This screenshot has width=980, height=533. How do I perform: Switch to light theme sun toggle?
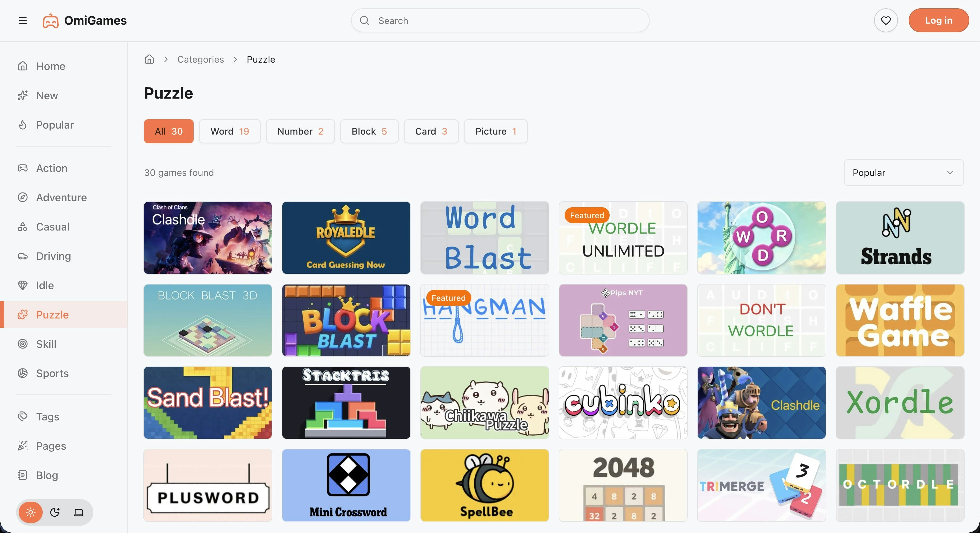[31, 512]
